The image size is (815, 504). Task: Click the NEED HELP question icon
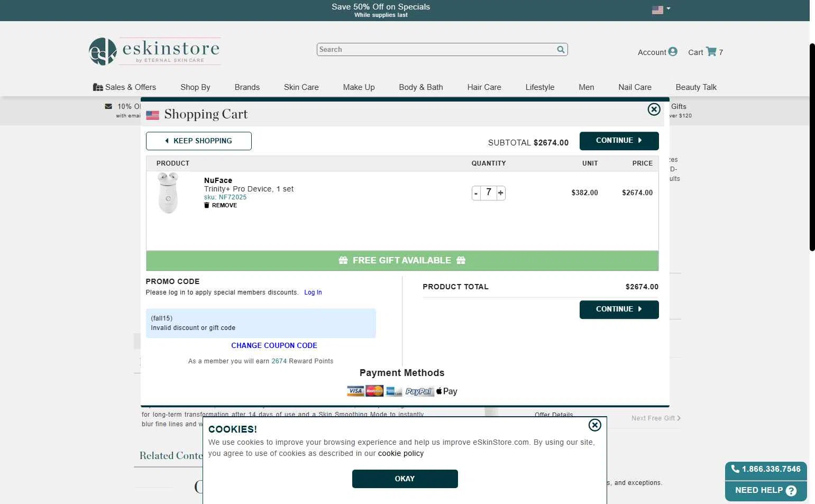tap(791, 491)
